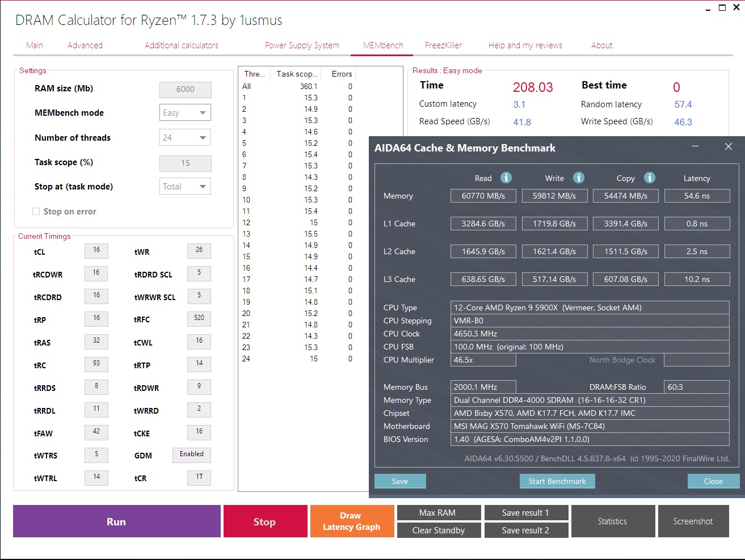Toggle Stop on error checkbox
The height and width of the screenshot is (560, 745).
pos(36,211)
